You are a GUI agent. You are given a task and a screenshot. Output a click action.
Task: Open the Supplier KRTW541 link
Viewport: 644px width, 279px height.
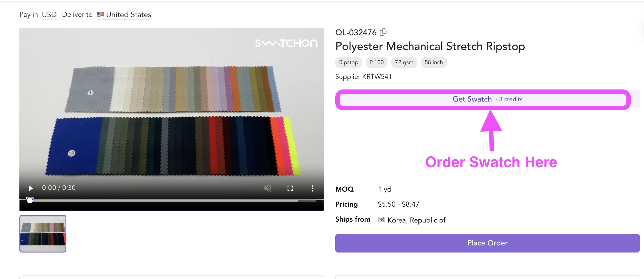364,77
